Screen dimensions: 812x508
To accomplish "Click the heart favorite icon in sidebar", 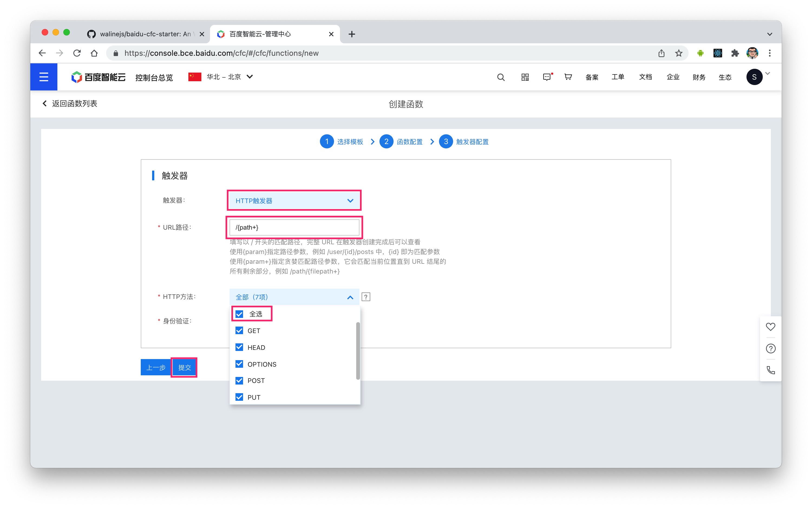I will pyautogui.click(x=770, y=327).
